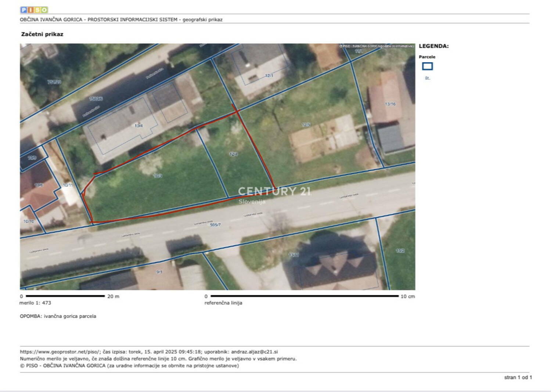Click the PISO logo
551x392 pixels.
point(34,10)
